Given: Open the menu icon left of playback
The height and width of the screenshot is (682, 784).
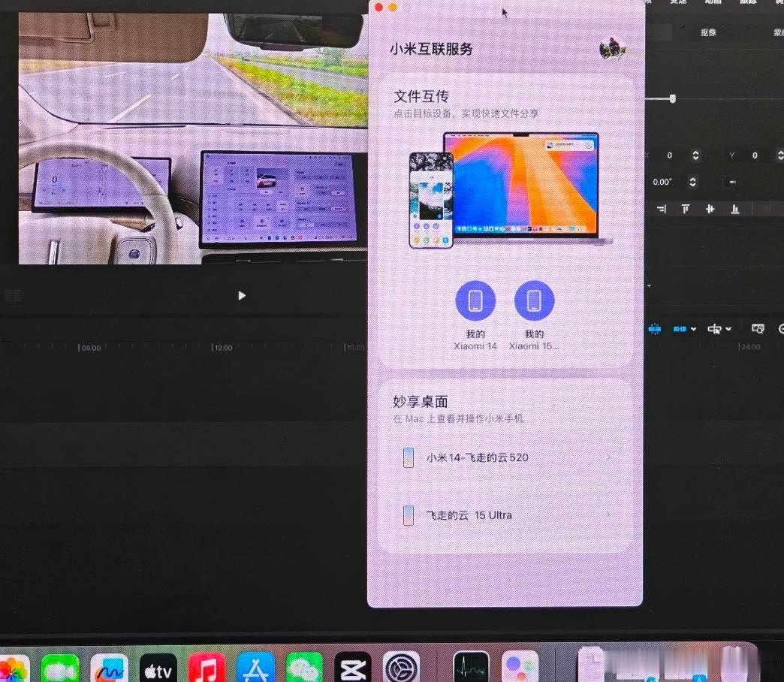Looking at the screenshot, I should tap(13, 296).
